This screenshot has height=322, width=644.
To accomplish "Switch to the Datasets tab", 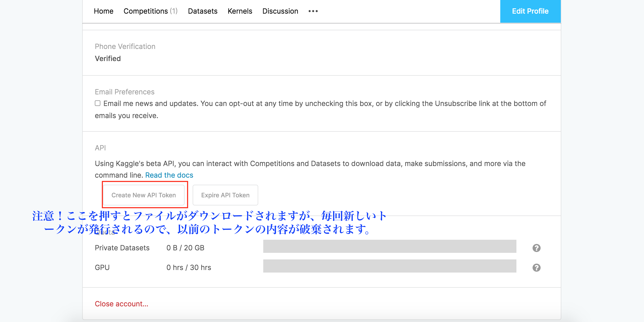I will point(202,11).
